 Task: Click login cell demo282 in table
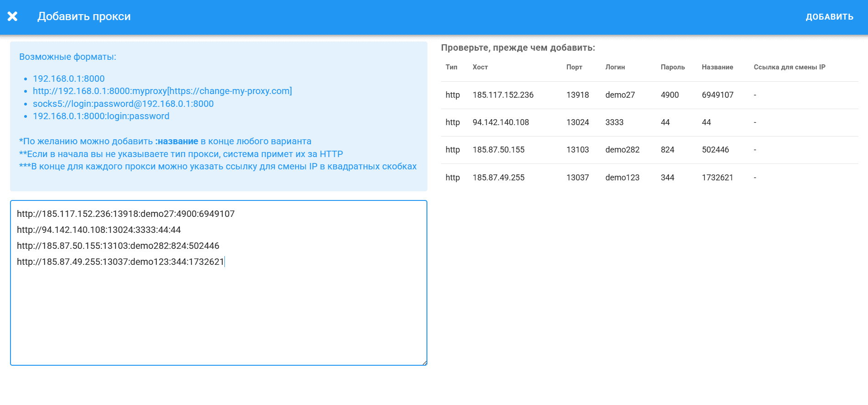(x=622, y=150)
